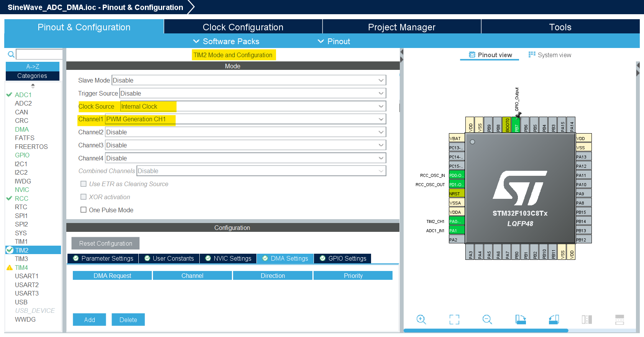Open the Project Manager tab
Screen dimensions: 644x337
[402, 27]
